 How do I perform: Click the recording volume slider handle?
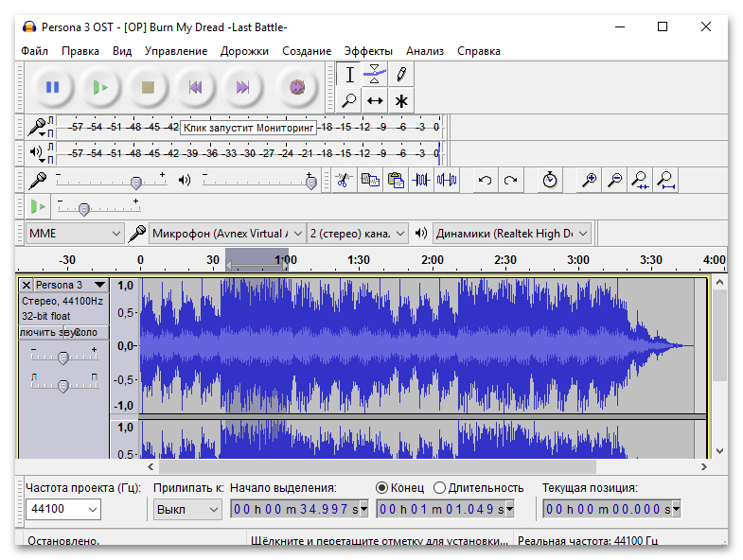pyautogui.click(x=136, y=183)
